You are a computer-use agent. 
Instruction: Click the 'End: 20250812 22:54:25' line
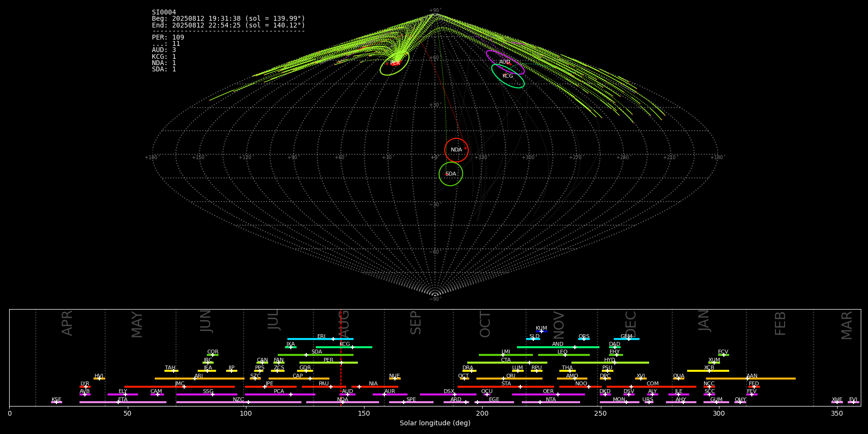click(x=229, y=25)
